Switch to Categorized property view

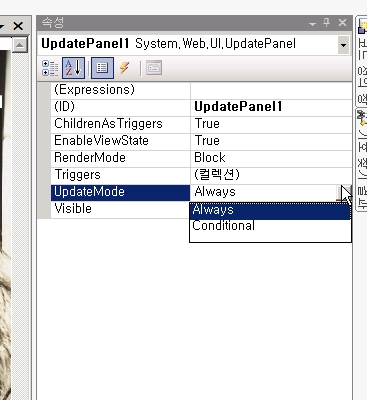point(50,68)
